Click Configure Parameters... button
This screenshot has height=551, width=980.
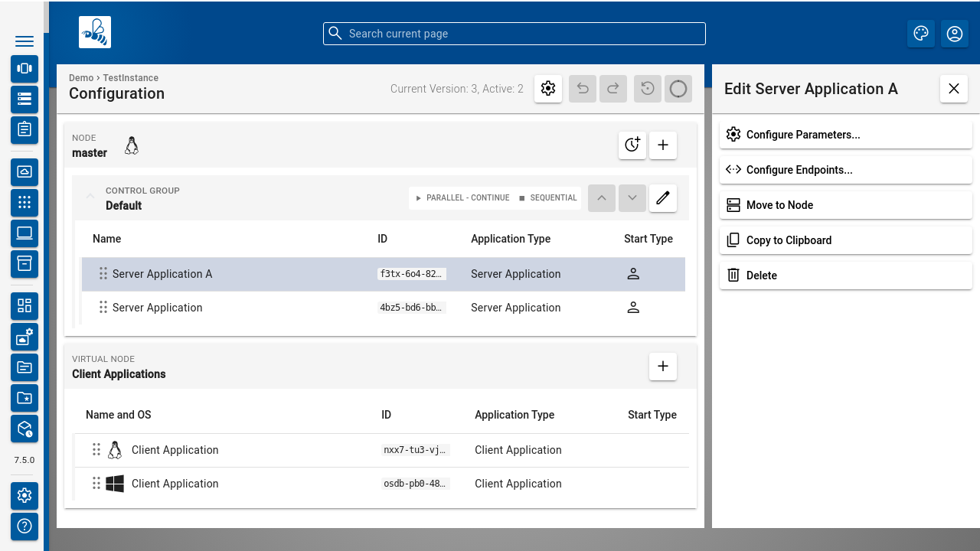(x=846, y=135)
